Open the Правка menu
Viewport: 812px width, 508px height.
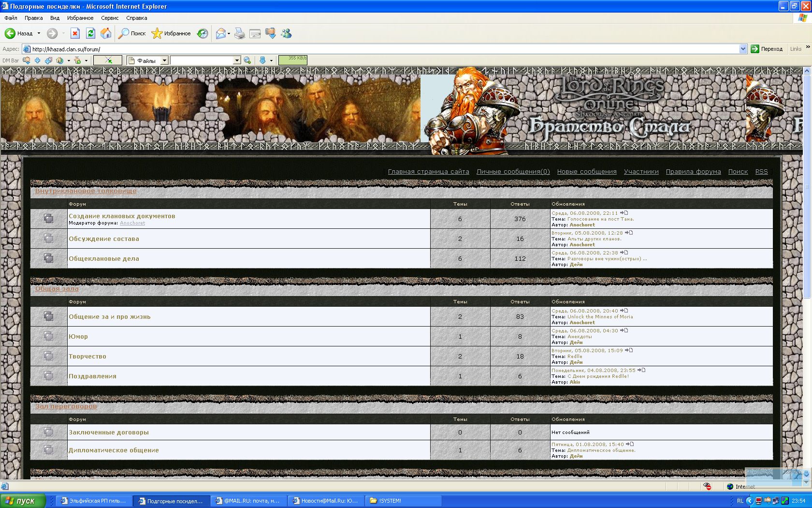point(33,18)
